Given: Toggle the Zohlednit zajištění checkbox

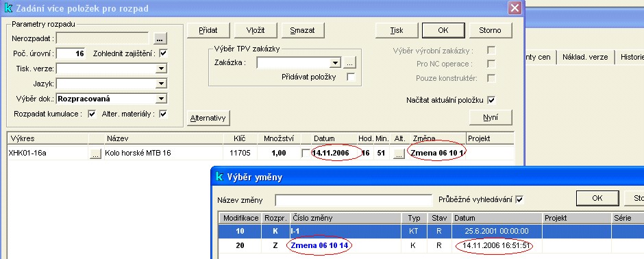Looking at the screenshot, I should tap(164, 53).
